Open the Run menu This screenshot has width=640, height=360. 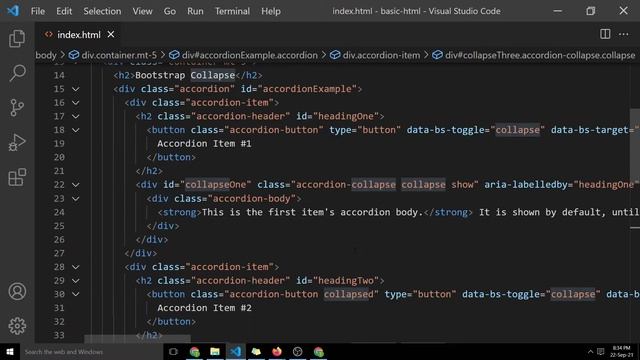click(x=195, y=11)
